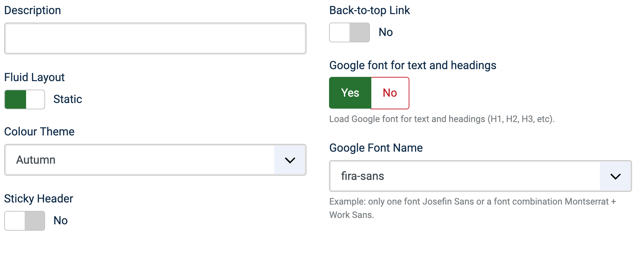Click the No label beside Back-to-top Link
Screen dimensions: 644x273
386,32
